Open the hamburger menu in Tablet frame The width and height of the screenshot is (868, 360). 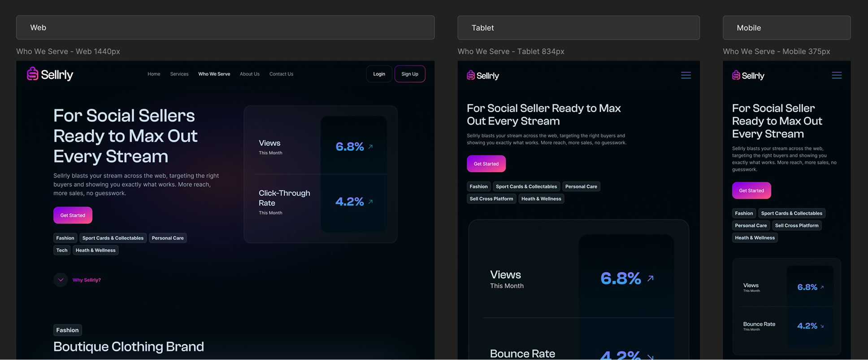click(x=686, y=75)
